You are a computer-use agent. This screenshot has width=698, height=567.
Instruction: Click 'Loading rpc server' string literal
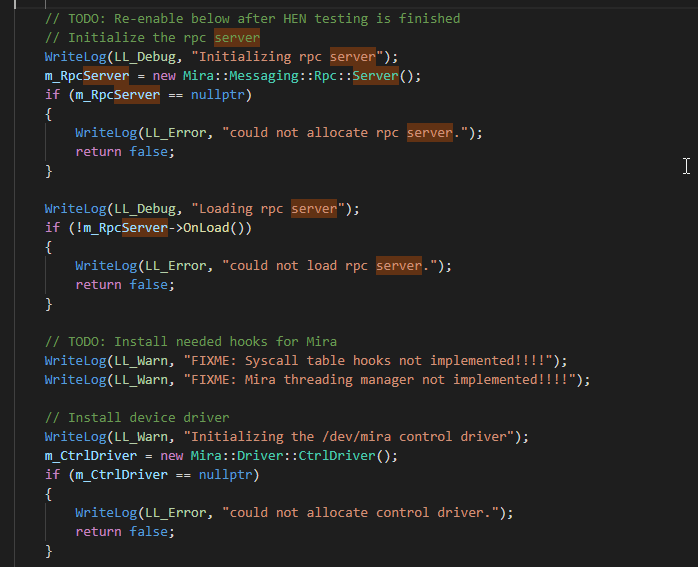(x=268, y=209)
